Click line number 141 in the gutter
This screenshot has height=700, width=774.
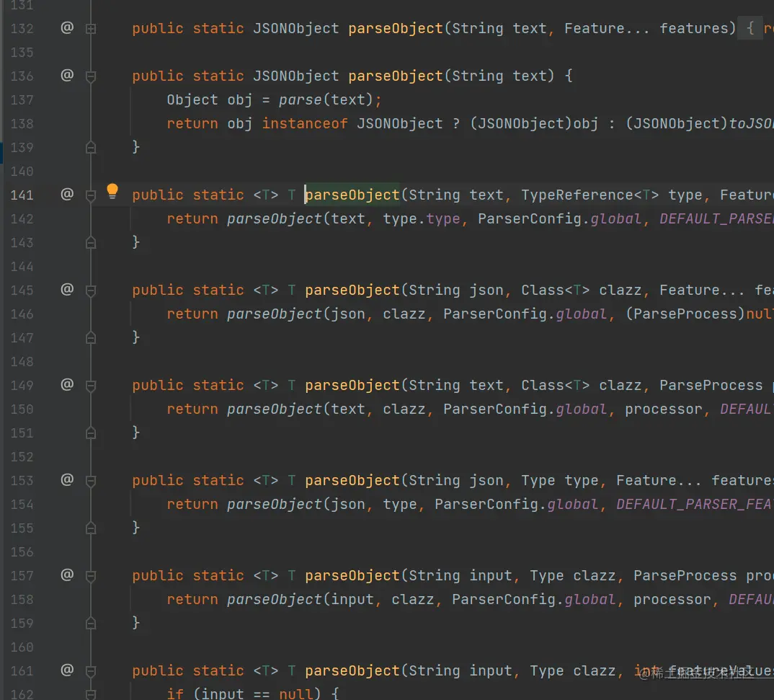[x=22, y=195]
